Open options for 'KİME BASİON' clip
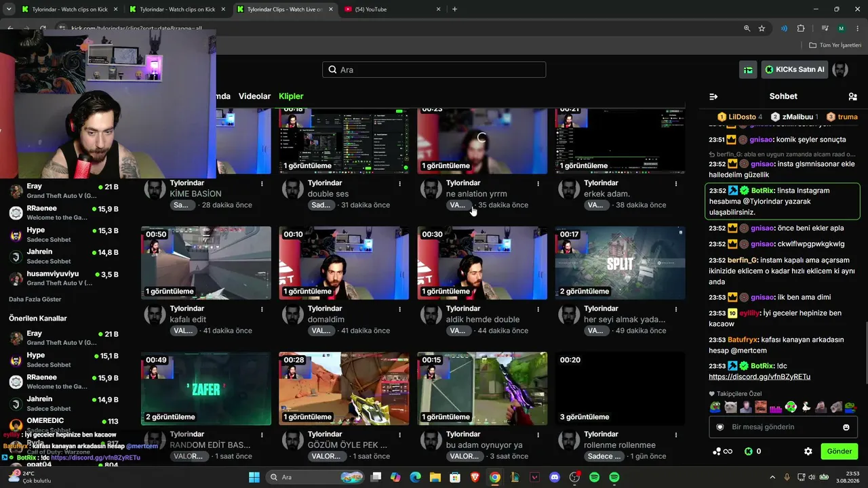Viewport: 868px width, 488px height. click(x=262, y=184)
